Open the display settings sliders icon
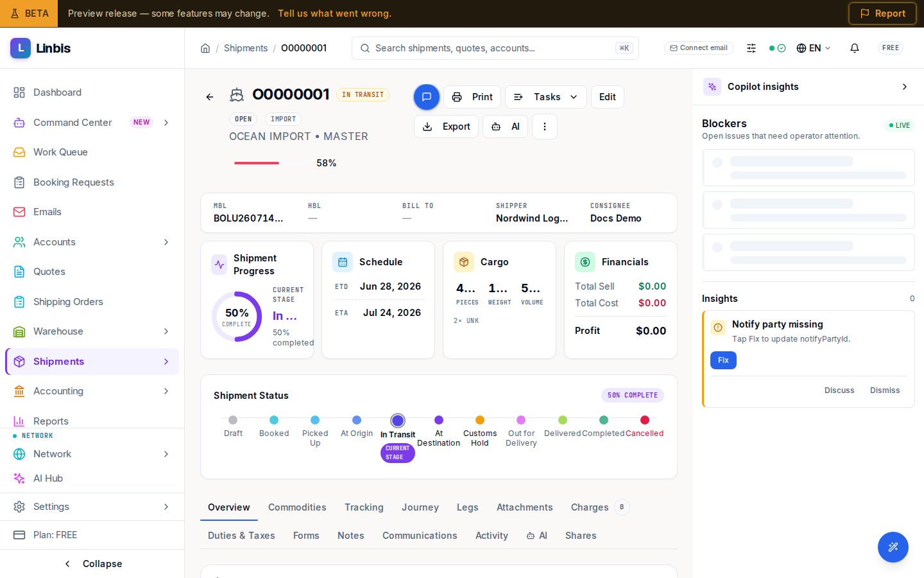The height and width of the screenshot is (578, 924). tap(751, 48)
